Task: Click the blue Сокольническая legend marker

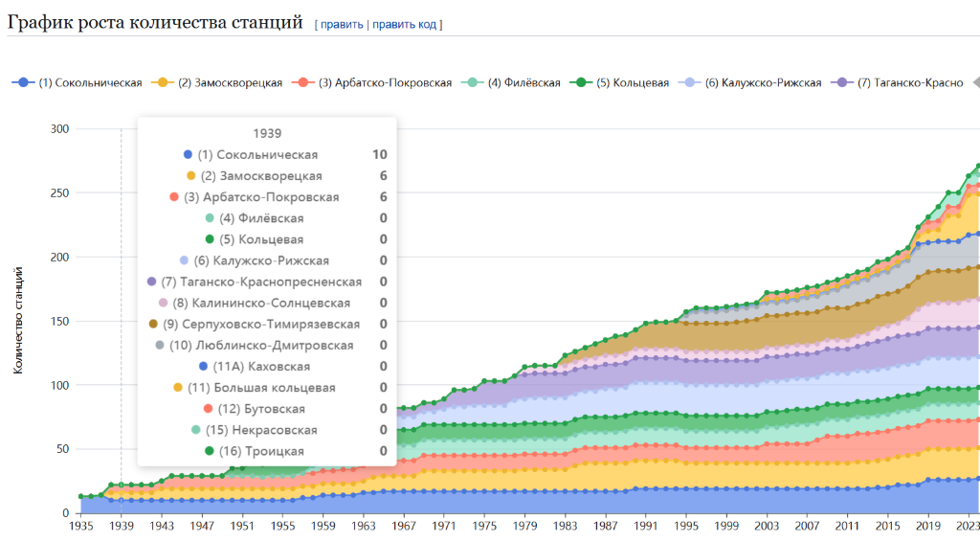Action: (x=24, y=83)
